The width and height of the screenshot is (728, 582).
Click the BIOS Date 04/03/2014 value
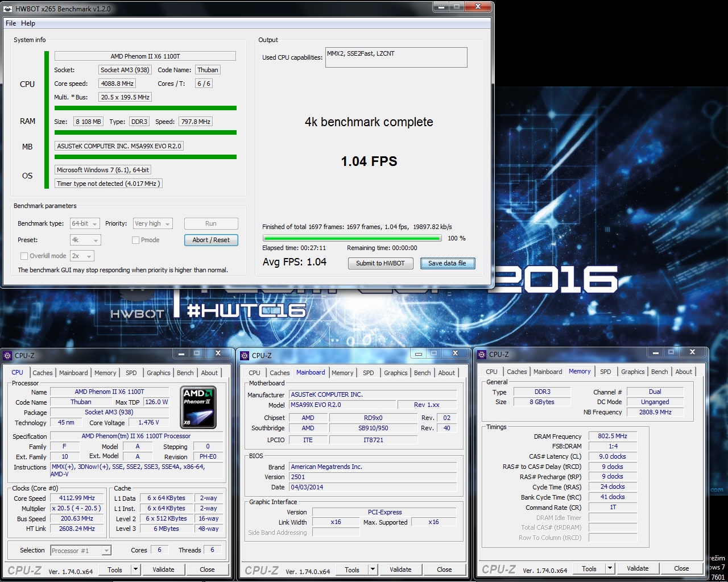[x=373, y=487]
